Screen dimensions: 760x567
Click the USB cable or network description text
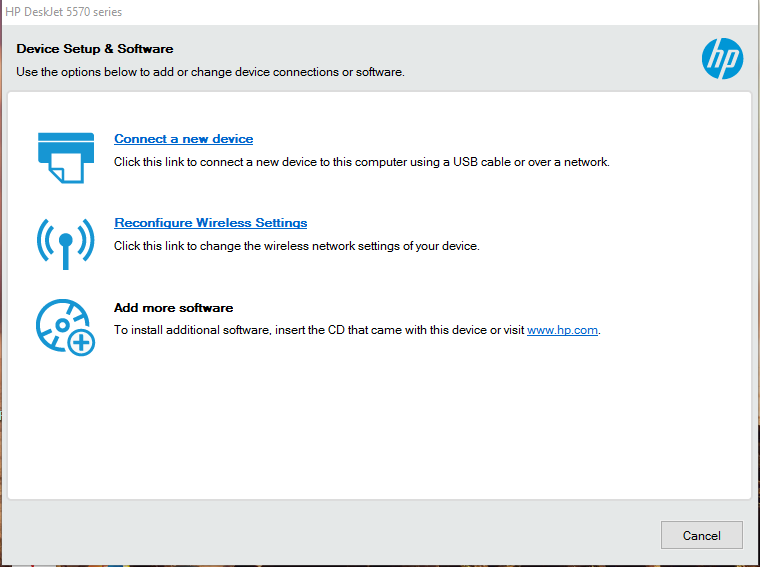tap(361, 162)
